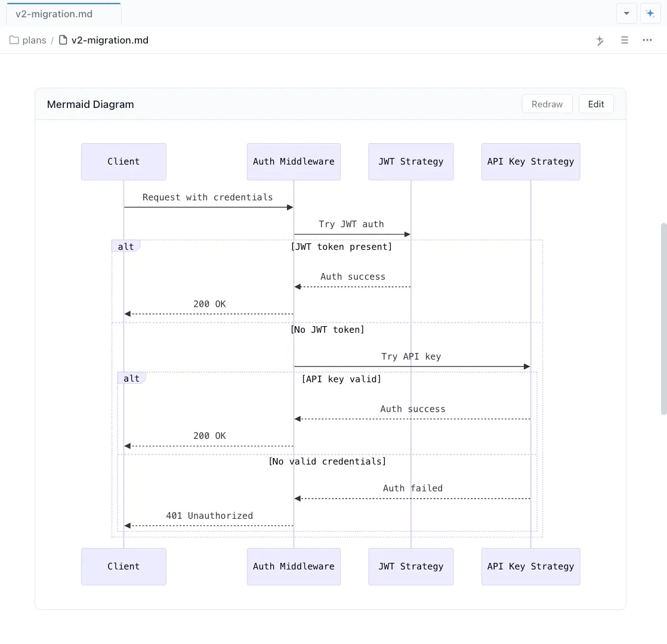Click the top Client participant box
Image resolution: width=667 pixels, height=644 pixels.
point(123,162)
